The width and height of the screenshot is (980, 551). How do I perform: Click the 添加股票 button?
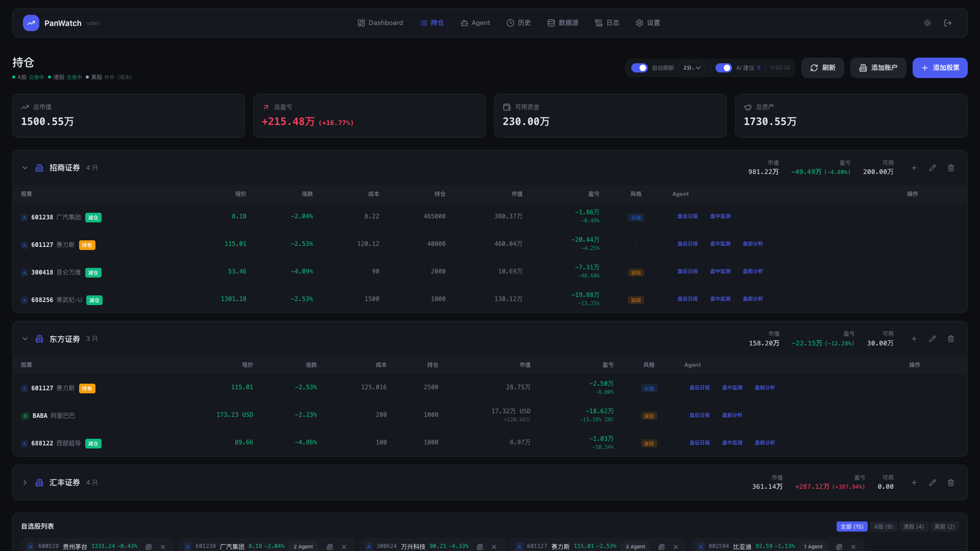pos(940,67)
